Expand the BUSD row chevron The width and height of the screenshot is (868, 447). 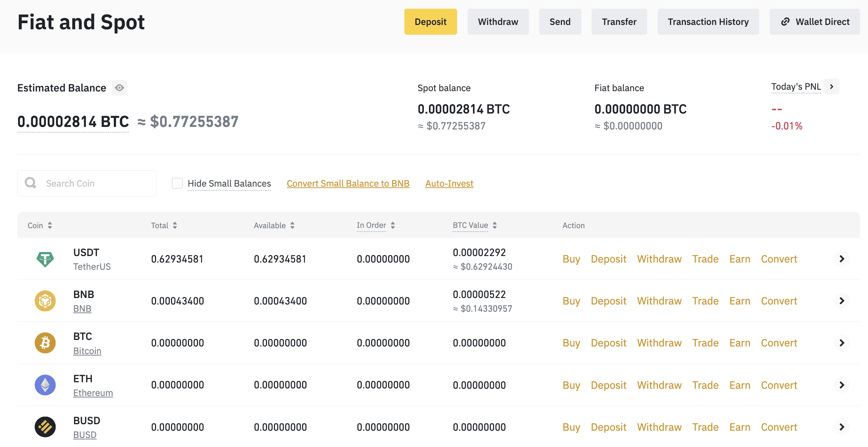click(x=842, y=427)
